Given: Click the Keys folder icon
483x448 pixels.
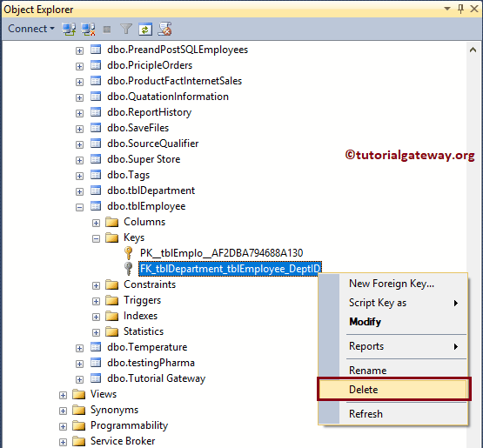Looking at the screenshot, I should pos(111,237).
